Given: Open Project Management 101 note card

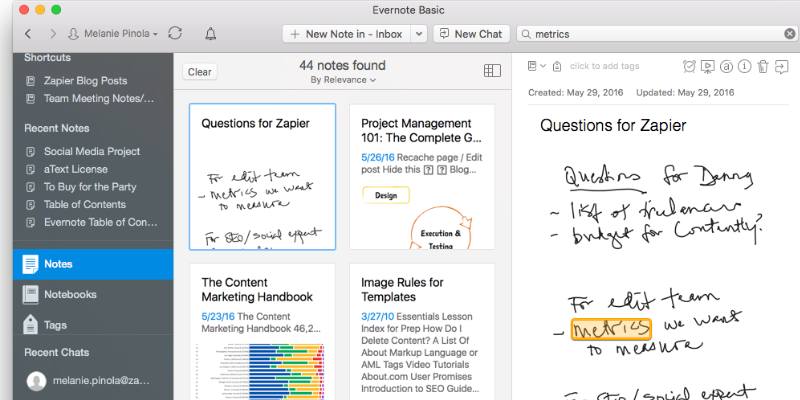Looking at the screenshot, I should [x=422, y=177].
